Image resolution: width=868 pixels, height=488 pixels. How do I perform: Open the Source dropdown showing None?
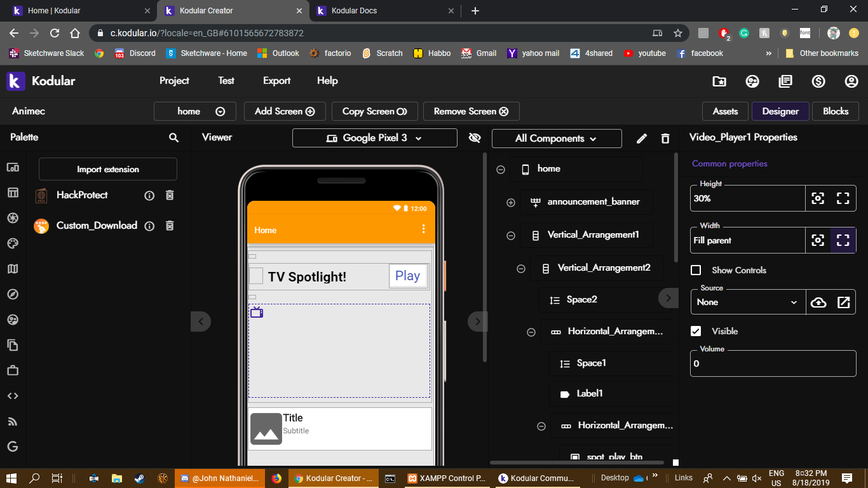pos(747,302)
